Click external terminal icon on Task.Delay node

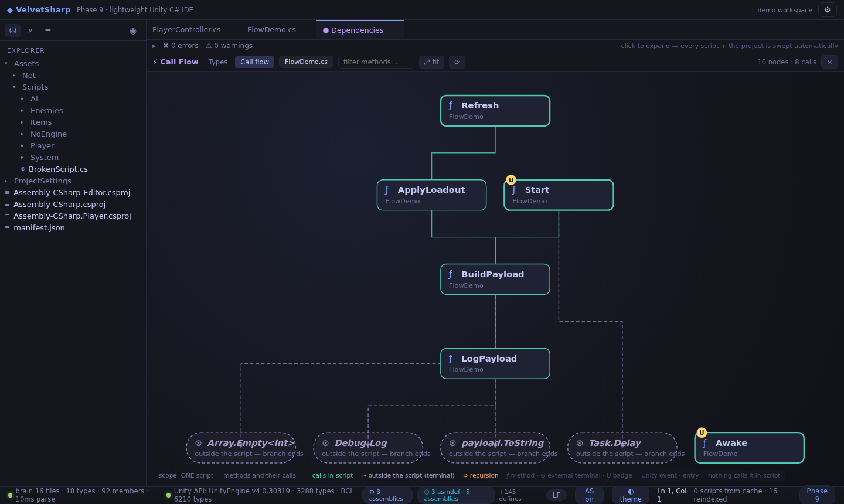pos(580,443)
